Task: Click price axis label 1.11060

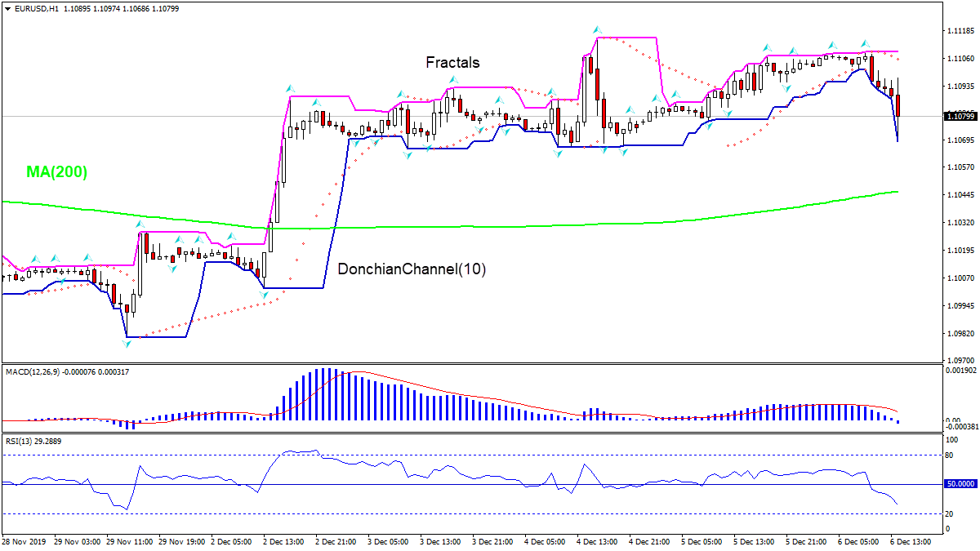Action: [x=961, y=59]
